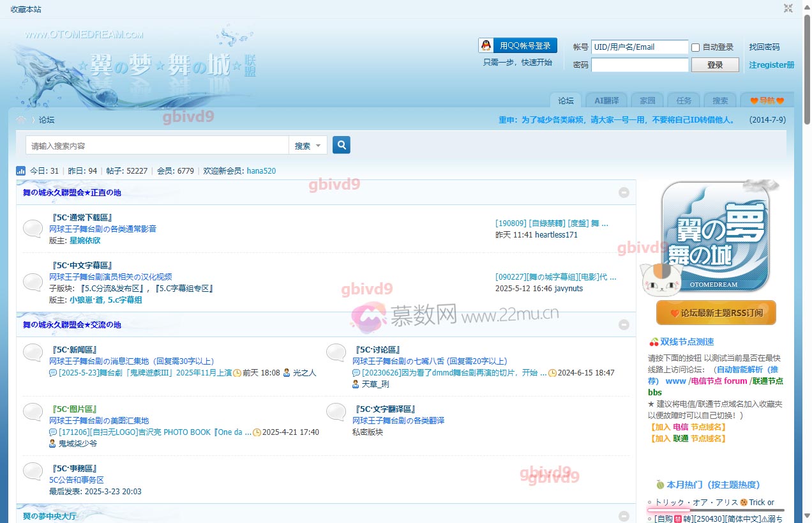Open the 搜索 type dropdown
812x523 pixels.
click(308, 146)
